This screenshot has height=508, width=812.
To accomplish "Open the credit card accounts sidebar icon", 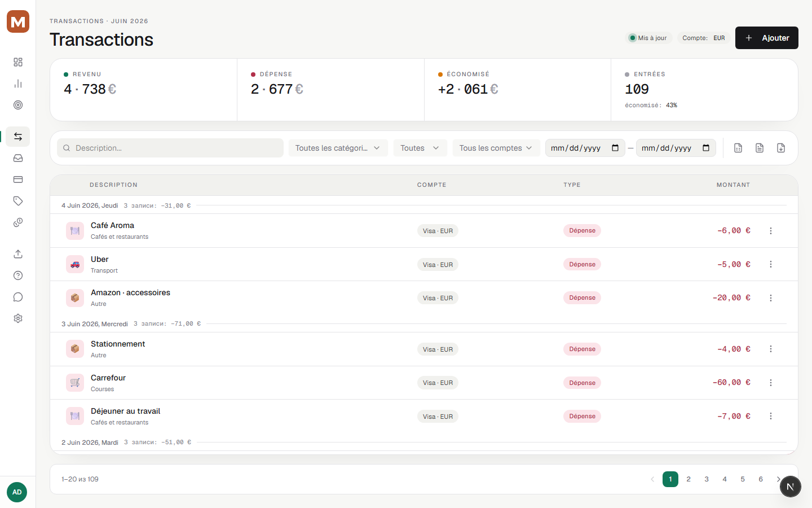I will pos(18,179).
